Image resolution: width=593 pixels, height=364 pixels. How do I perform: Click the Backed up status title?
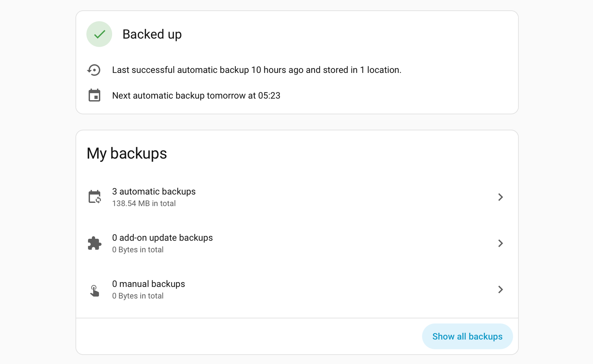(x=152, y=34)
